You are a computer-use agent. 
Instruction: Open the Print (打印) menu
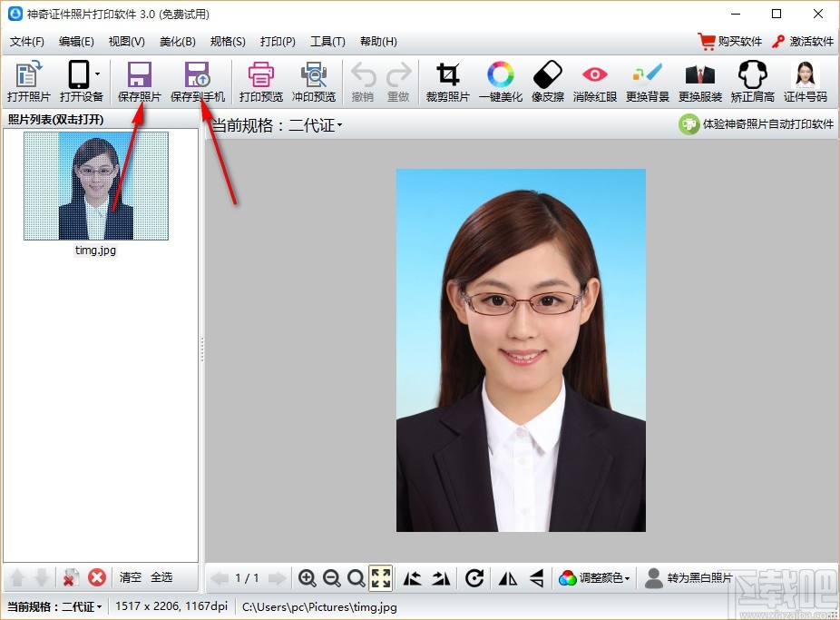click(278, 41)
